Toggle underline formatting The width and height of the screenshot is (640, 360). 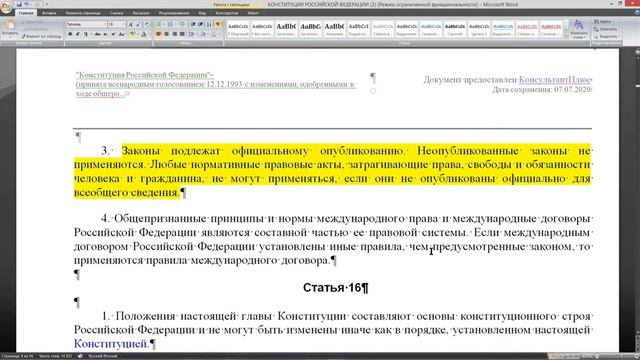(x=86, y=34)
